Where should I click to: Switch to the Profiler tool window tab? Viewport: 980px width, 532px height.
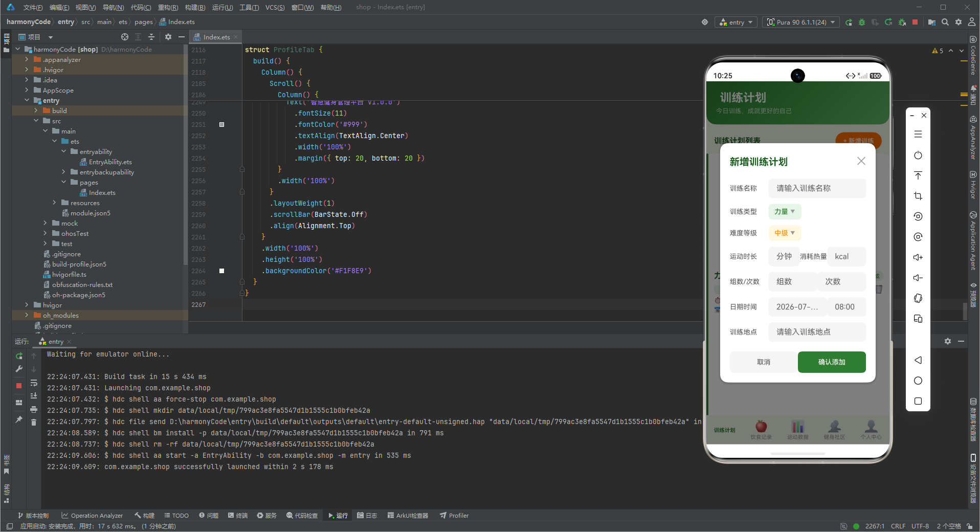point(454,516)
